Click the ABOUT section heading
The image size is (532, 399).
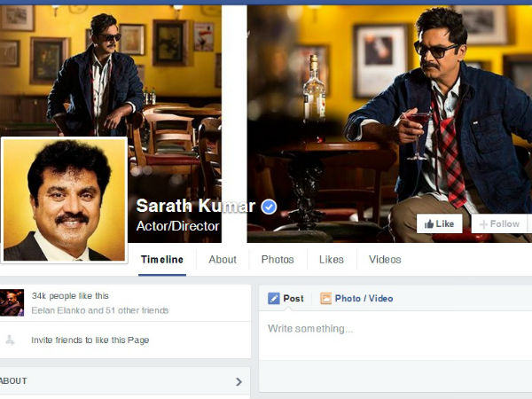pos(13,381)
